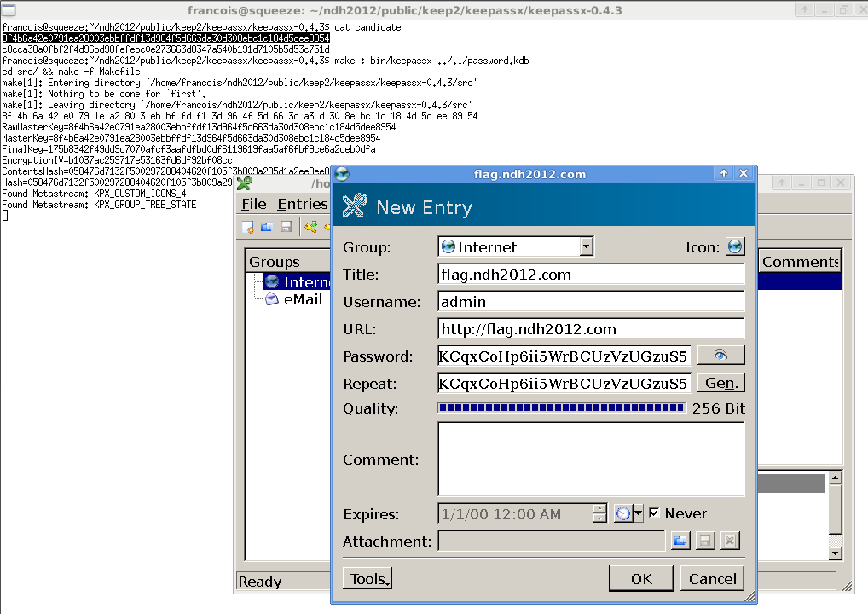Click the Save Database toolbar icon in KeePassX
The image size is (868, 614).
pyautogui.click(x=286, y=227)
